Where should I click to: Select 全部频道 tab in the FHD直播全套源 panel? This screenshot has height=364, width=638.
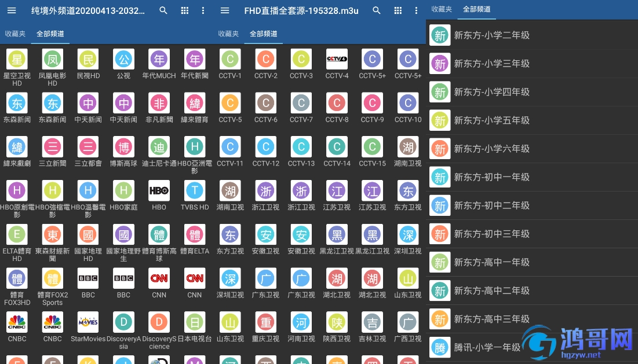tap(264, 34)
